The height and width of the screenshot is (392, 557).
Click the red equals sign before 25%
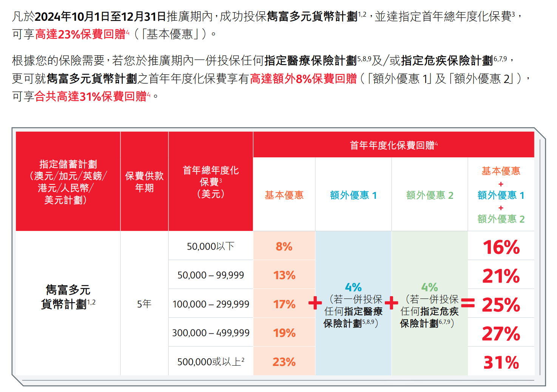468,303
